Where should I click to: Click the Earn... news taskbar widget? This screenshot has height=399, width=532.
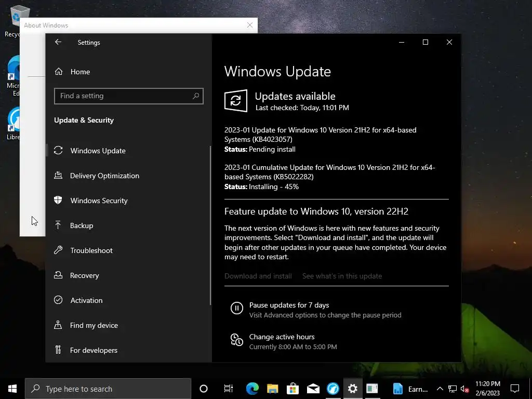point(410,389)
